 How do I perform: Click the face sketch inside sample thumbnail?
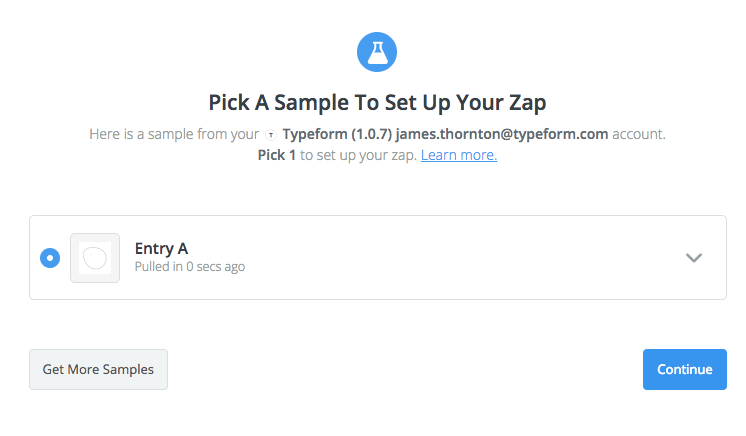(95, 258)
